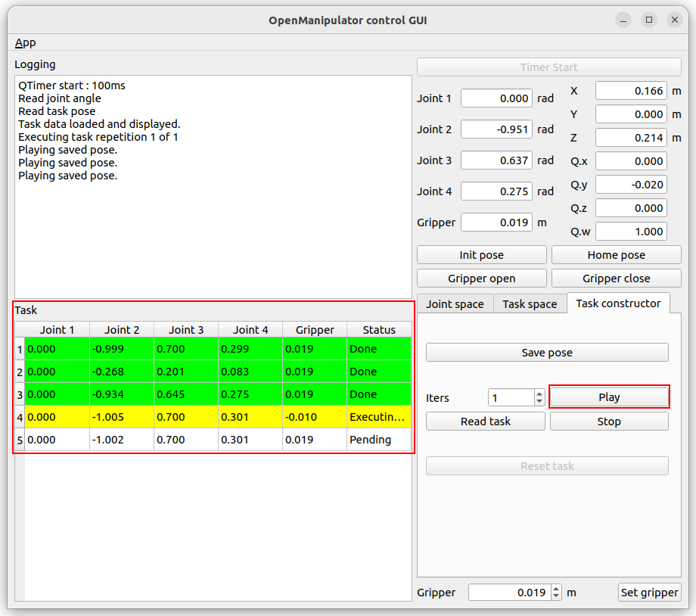Increase the Iters spinbox value

tap(539, 394)
